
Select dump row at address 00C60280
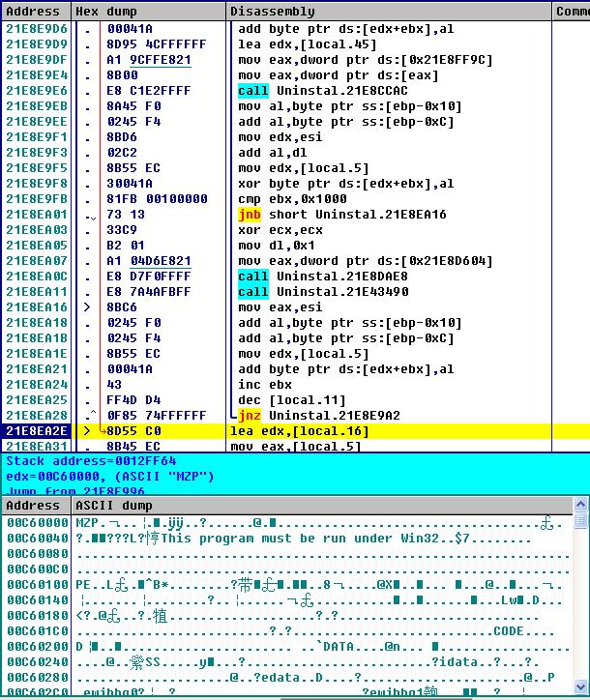click(287, 678)
